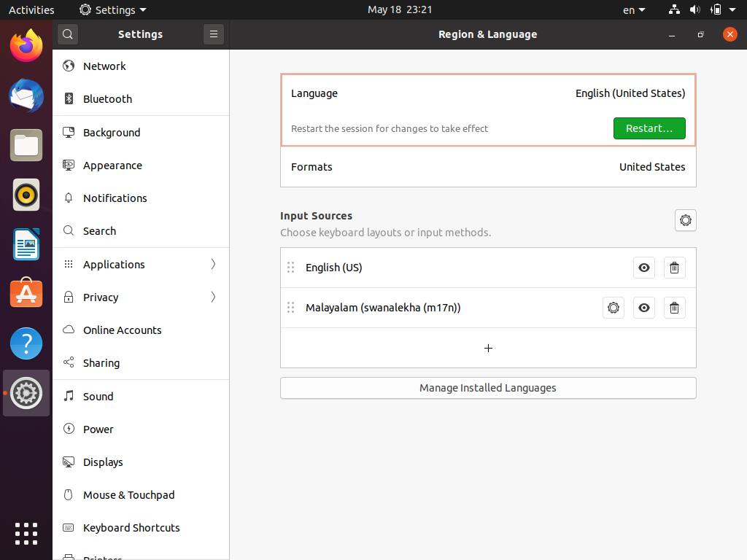Launch Firefox from the dock
The height and width of the screenshot is (560, 747).
click(26, 46)
